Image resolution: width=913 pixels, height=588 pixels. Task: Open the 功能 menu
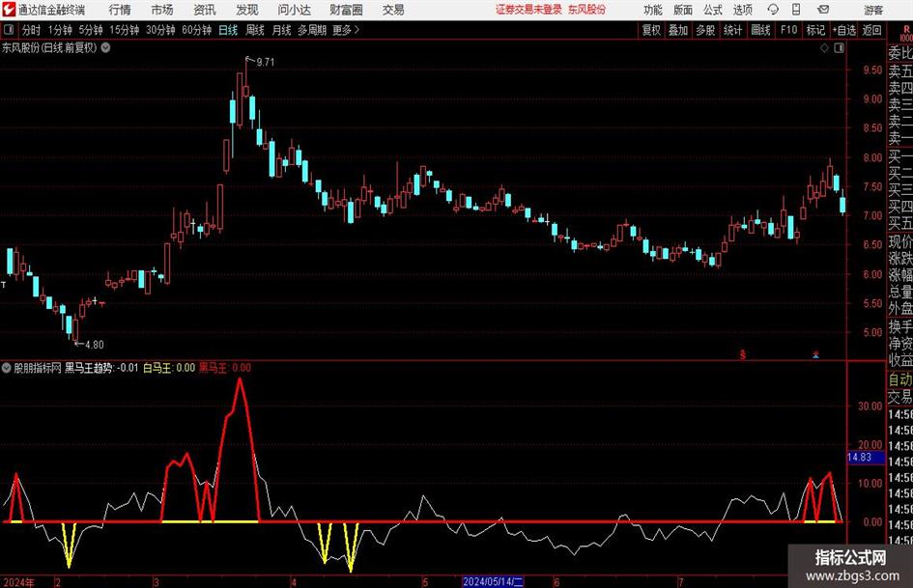(x=653, y=10)
